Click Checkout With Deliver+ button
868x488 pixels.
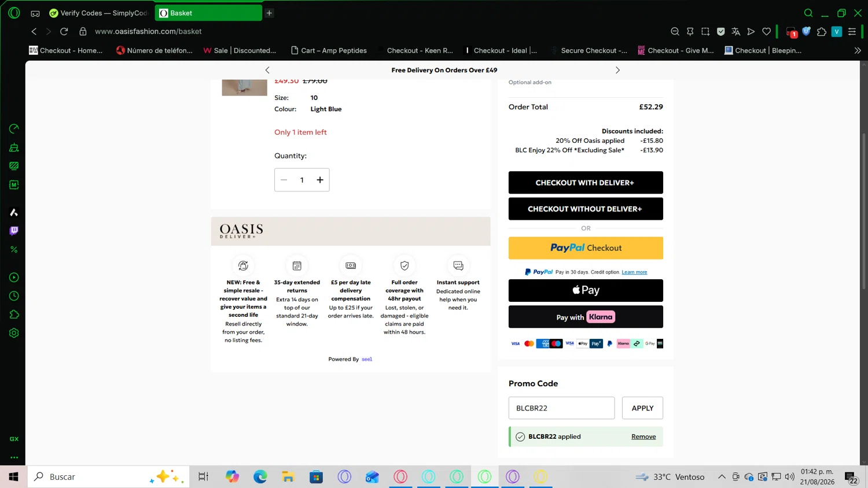(586, 183)
